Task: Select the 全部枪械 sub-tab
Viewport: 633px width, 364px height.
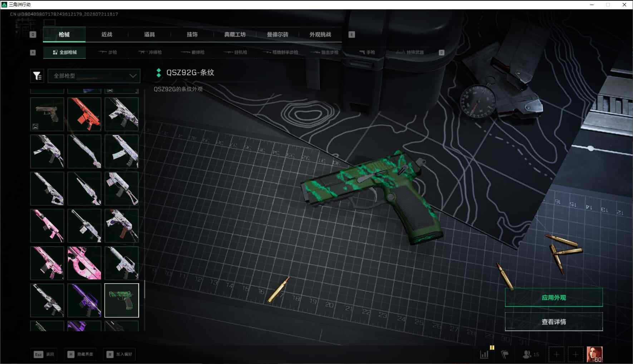Action: tap(64, 53)
